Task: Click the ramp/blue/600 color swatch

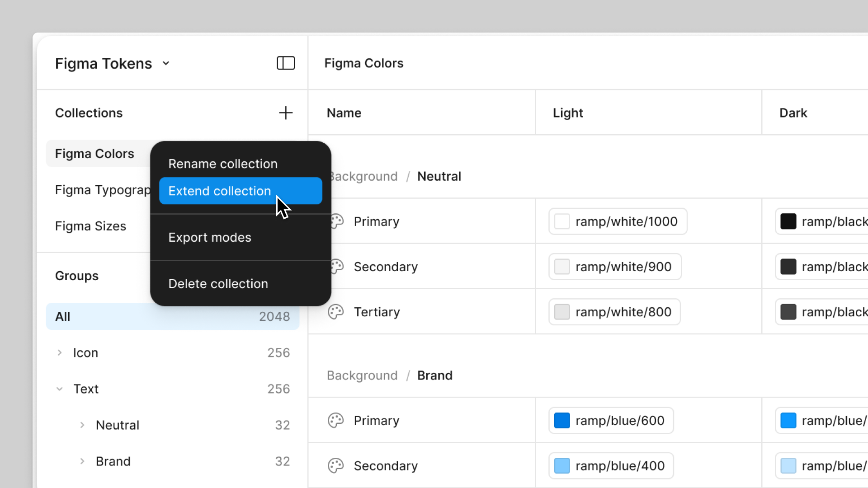Action: [562, 421]
